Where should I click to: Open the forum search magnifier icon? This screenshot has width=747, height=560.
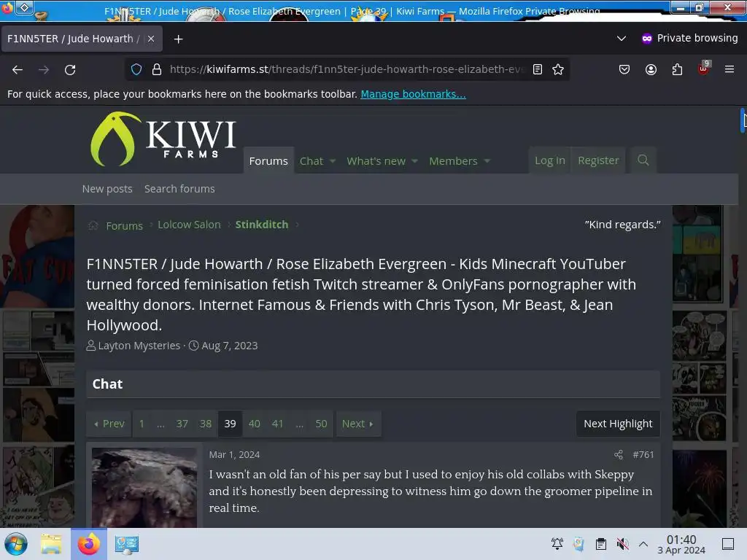point(643,160)
